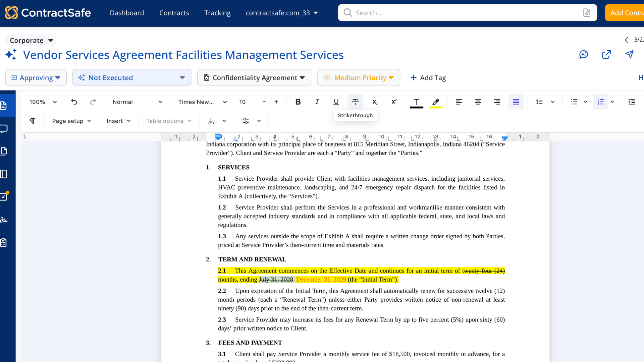
Task: Center align the text
Action: click(x=478, y=102)
